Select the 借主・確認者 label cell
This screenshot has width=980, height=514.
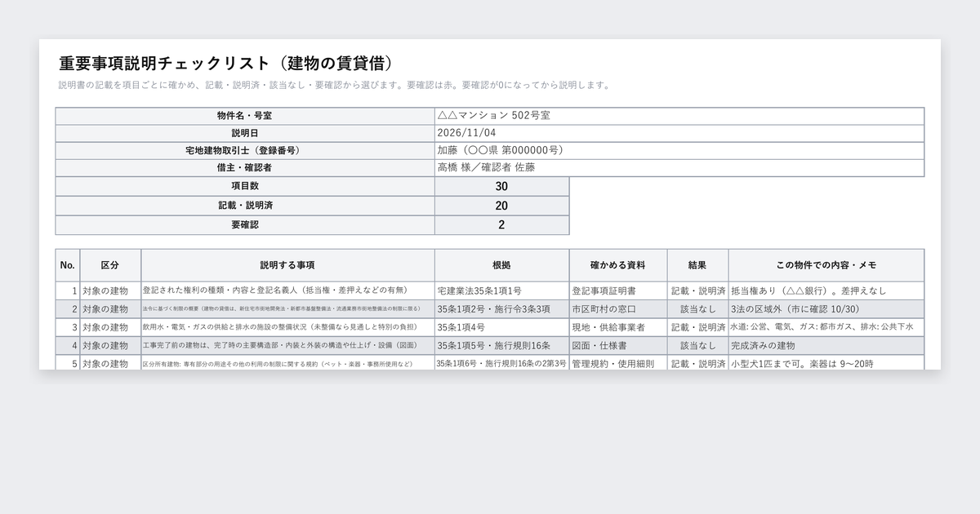click(x=245, y=167)
